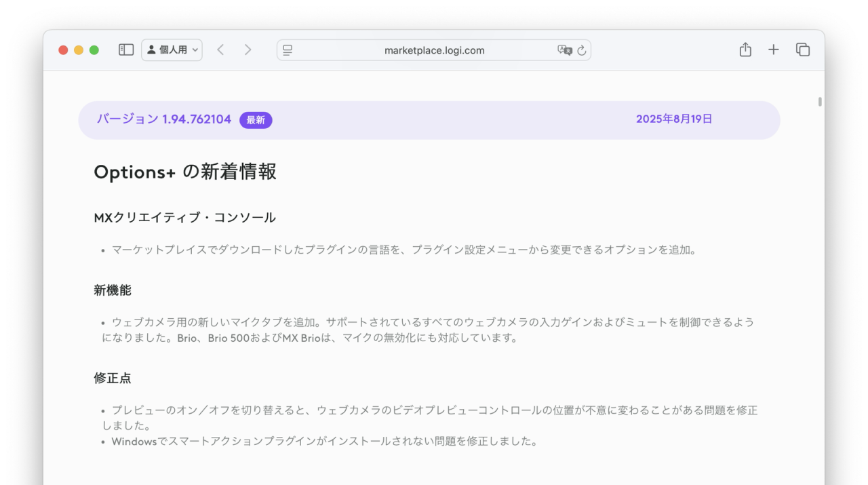This screenshot has height=485, width=868.
Task: Click inside the address bar
Action: (434, 50)
